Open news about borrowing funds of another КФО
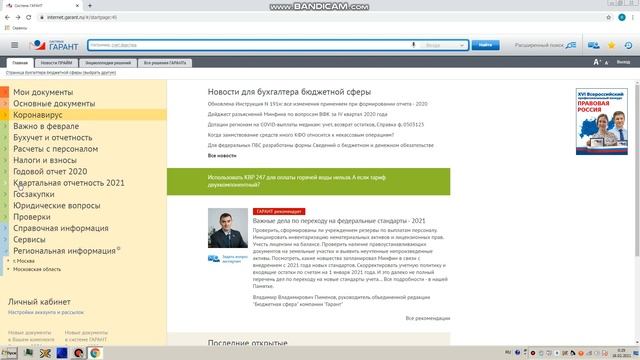 300,135
